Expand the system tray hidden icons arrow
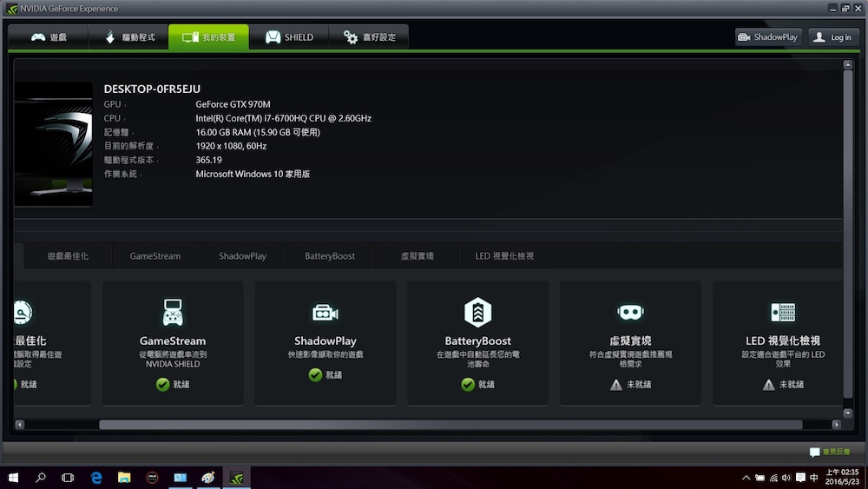Viewport: 868px width, 489px height. tap(746, 478)
